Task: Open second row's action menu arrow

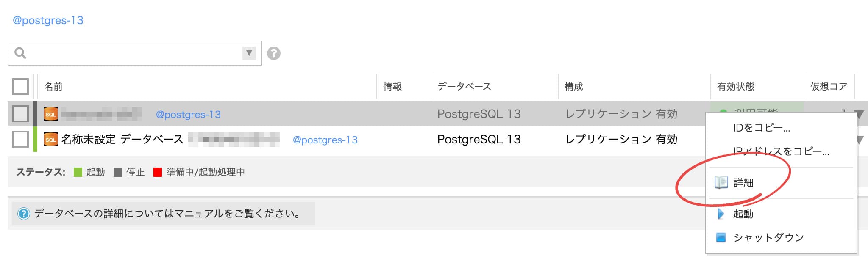Action: point(860,140)
